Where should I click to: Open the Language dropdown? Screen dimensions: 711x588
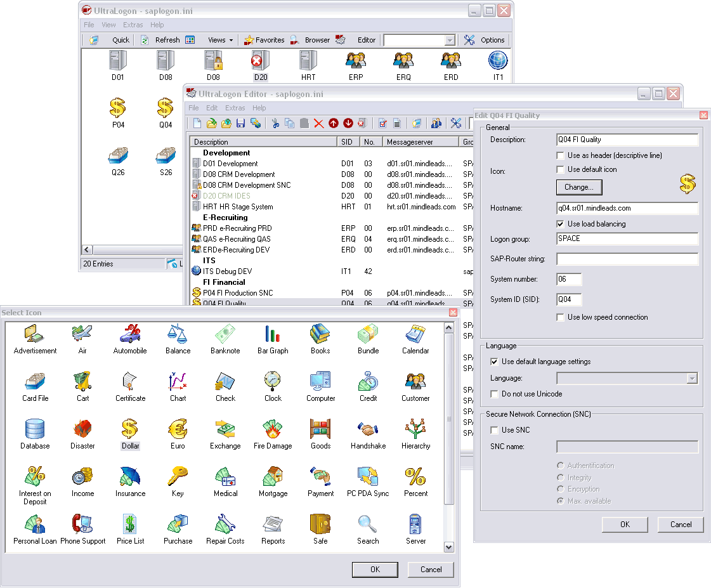point(691,379)
